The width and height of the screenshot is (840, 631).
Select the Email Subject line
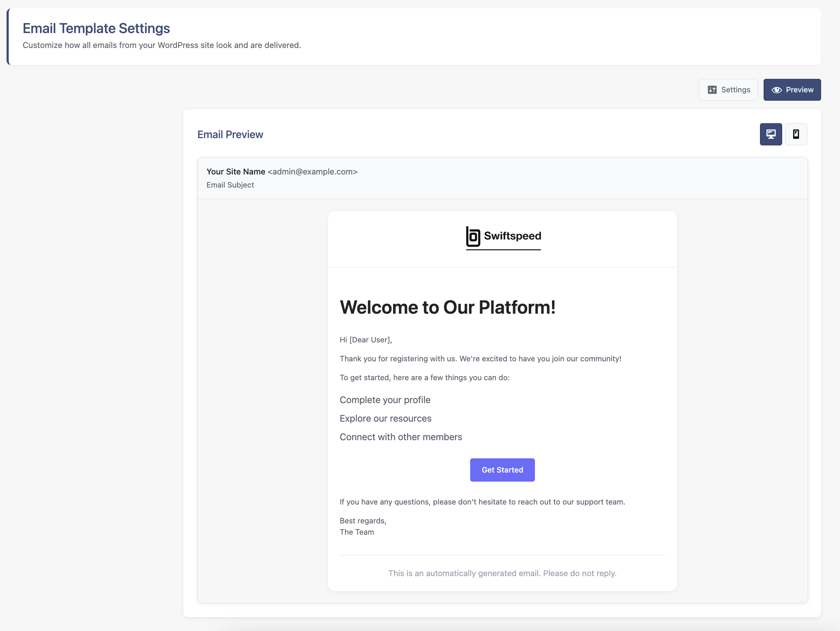pyautogui.click(x=230, y=185)
